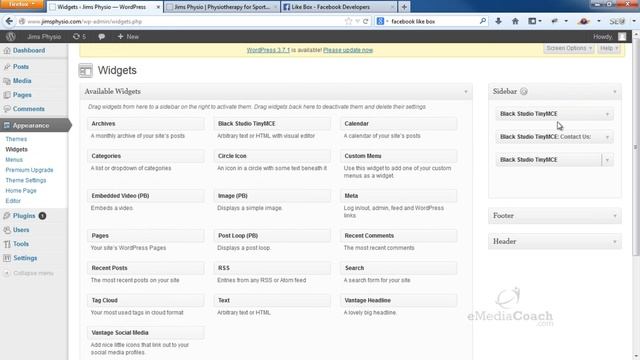The image size is (640, 360).
Task: Click the Comments menu icon
Action: point(7,109)
